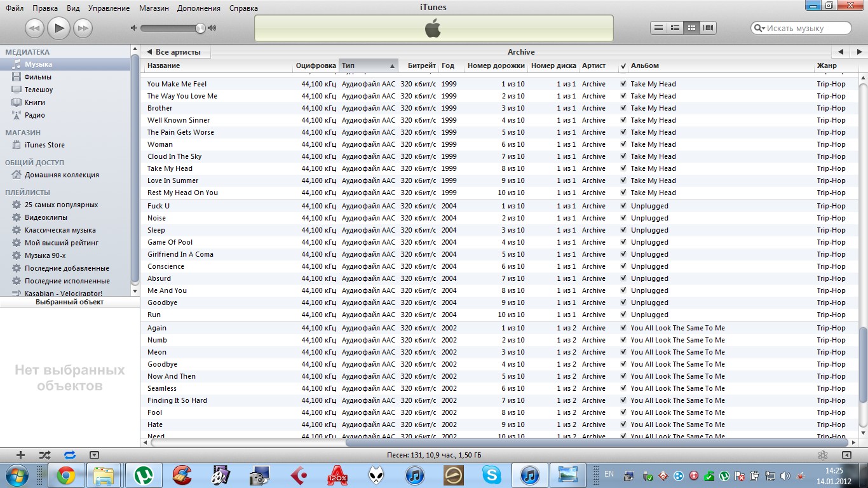Skip to the next track
Screen dimensions: 868x488
83,28
